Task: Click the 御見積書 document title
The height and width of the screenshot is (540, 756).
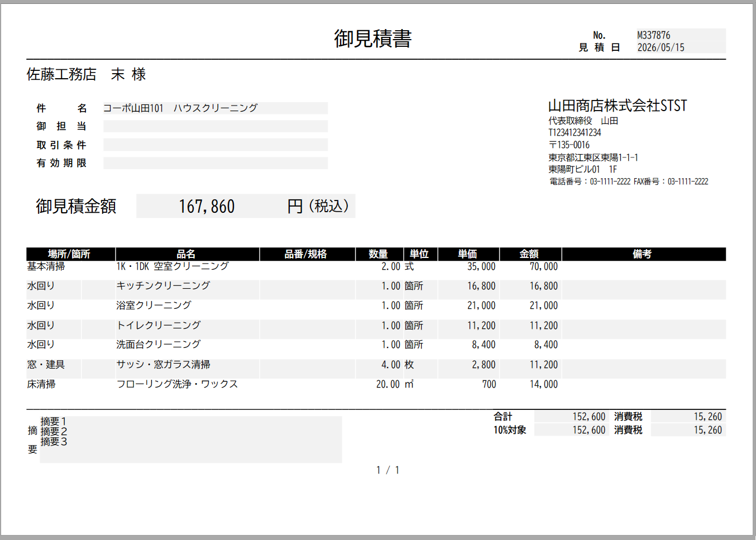Action: pyautogui.click(x=373, y=39)
